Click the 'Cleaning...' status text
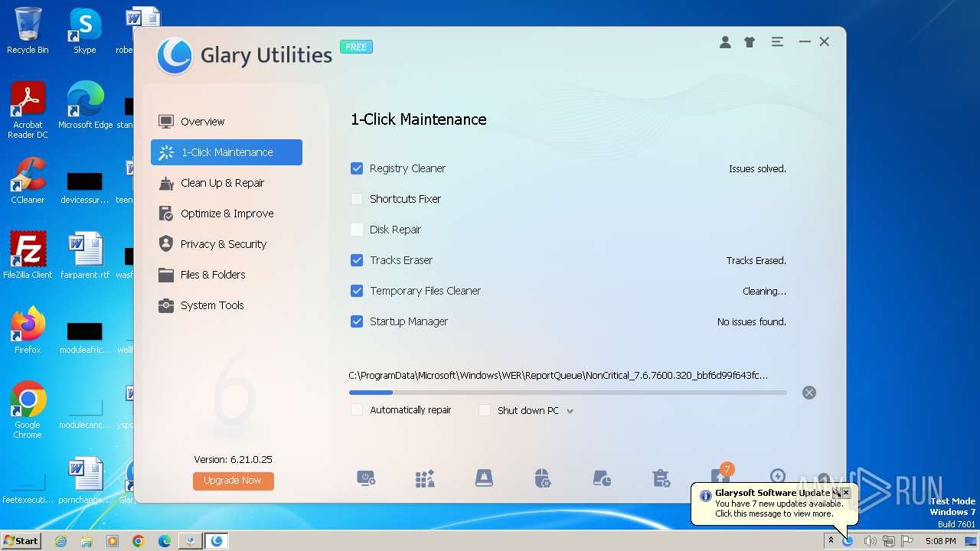Image resolution: width=980 pixels, height=551 pixels. pyautogui.click(x=764, y=292)
